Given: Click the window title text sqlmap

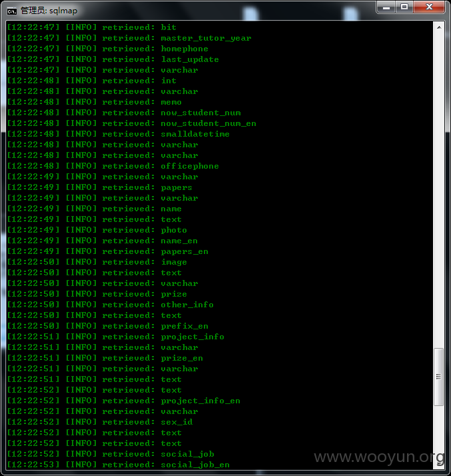Looking at the screenshot, I should pos(63,11).
